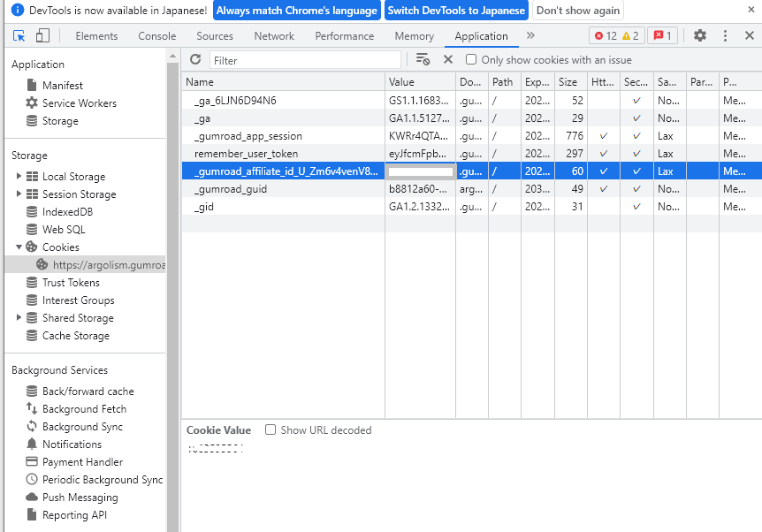
Task: Click the inspect element picker icon
Action: click(19, 36)
